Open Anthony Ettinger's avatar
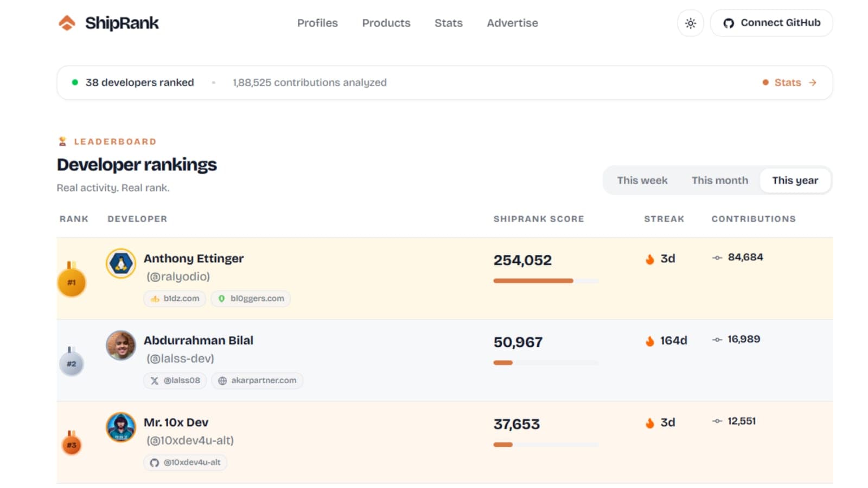The image size is (868, 488). [x=121, y=264]
